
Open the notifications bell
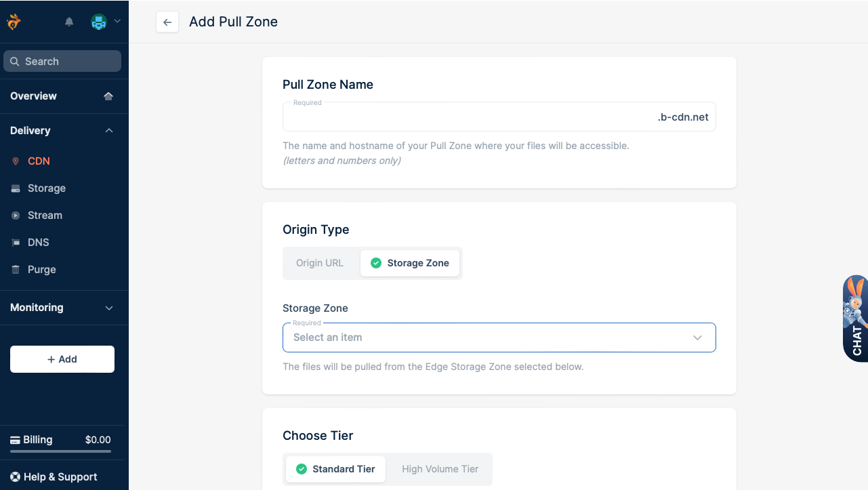[69, 22]
